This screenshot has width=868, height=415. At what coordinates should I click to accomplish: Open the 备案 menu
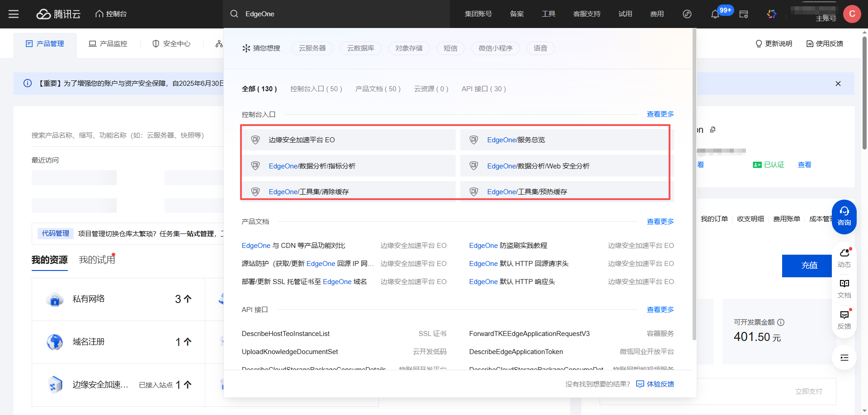tap(517, 14)
